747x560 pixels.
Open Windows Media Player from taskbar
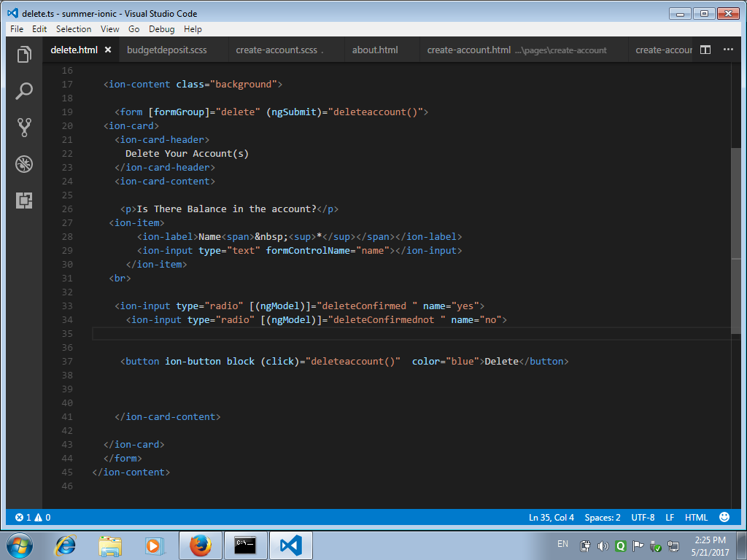(155, 545)
